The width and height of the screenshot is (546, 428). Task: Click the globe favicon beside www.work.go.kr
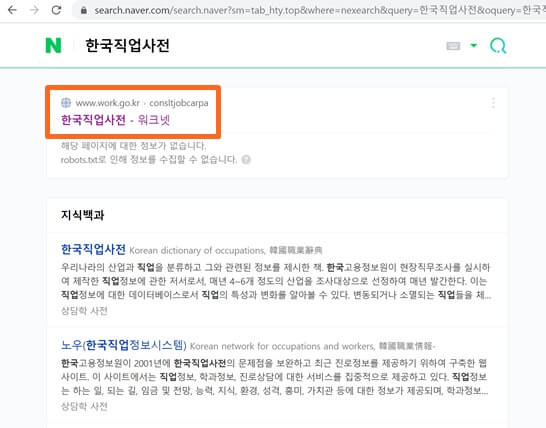[x=66, y=103]
